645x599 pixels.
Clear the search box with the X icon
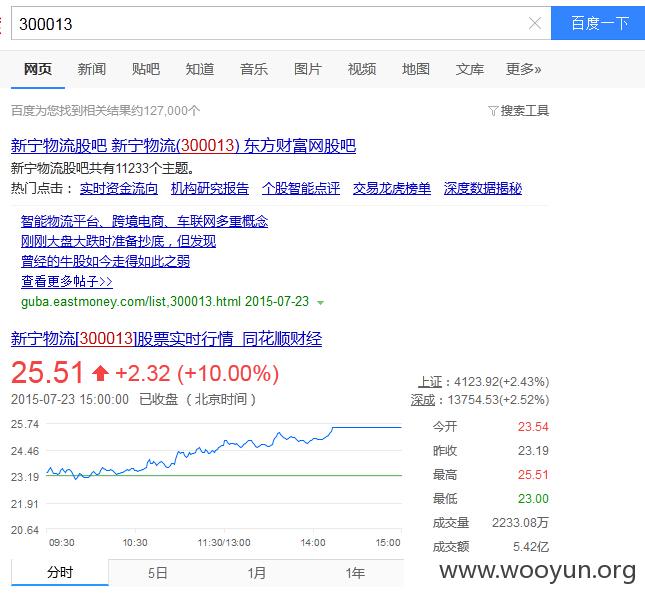(x=534, y=23)
